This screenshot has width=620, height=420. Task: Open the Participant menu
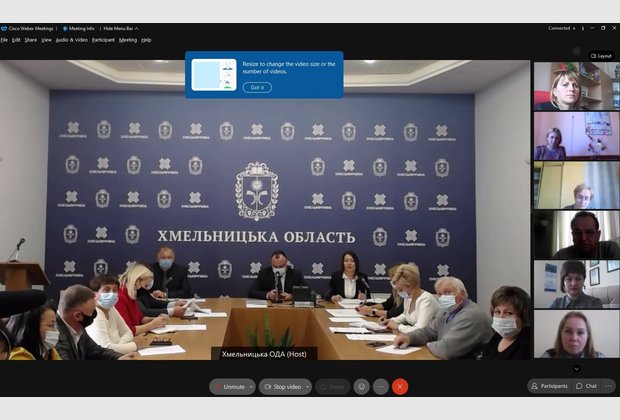point(103,40)
